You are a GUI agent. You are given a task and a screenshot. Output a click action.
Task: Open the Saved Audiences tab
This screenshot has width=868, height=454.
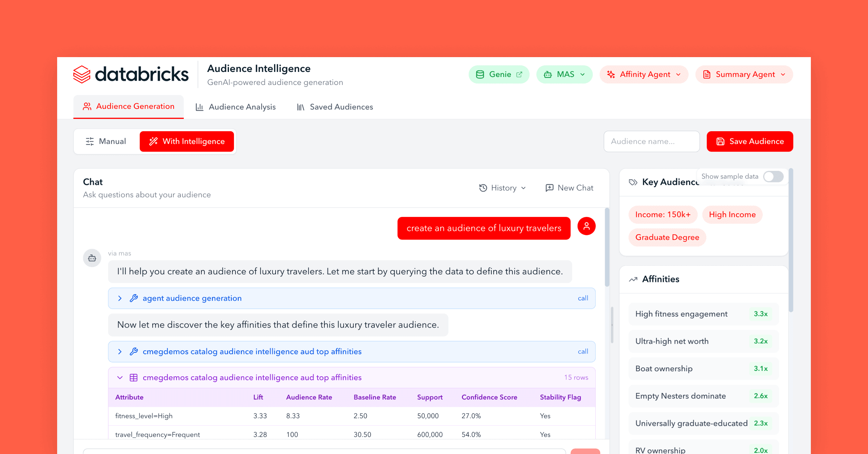(341, 107)
